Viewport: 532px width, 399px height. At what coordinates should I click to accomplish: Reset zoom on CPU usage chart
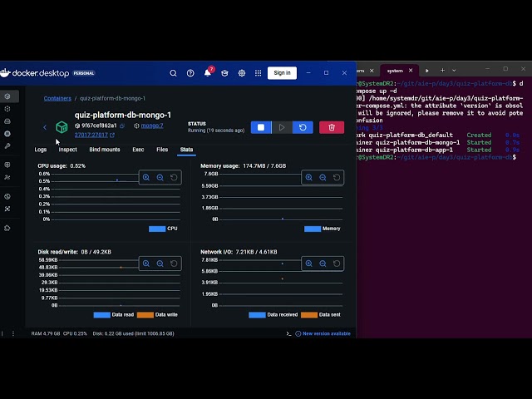coord(174,177)
